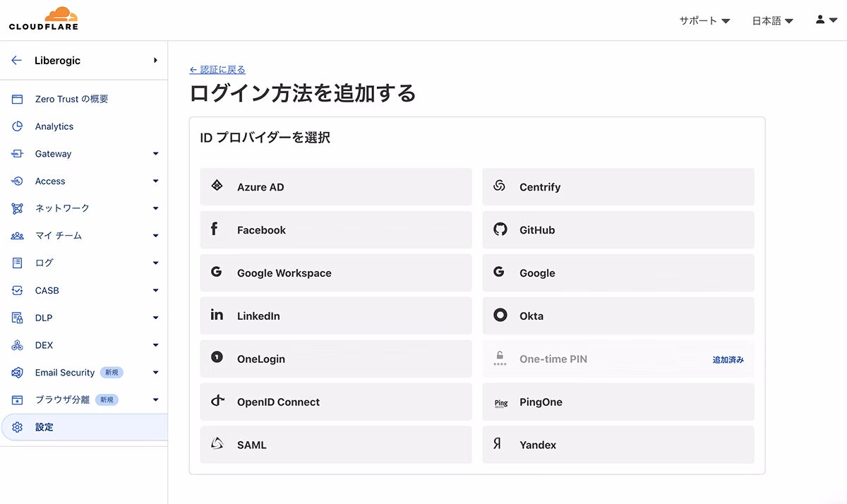
Task: Open the サポート dropdown menu
Action: (x=704, y=21)
